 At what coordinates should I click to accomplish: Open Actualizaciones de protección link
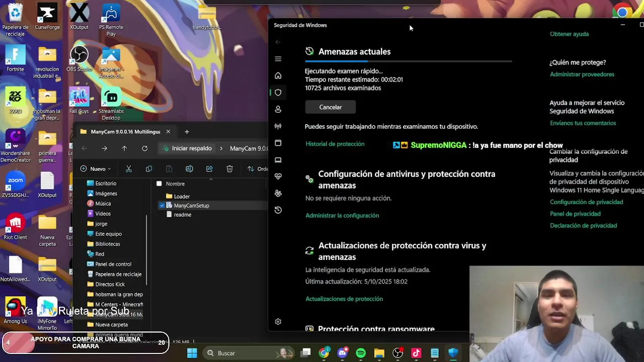pyautogui.click(x=344, y=299)
